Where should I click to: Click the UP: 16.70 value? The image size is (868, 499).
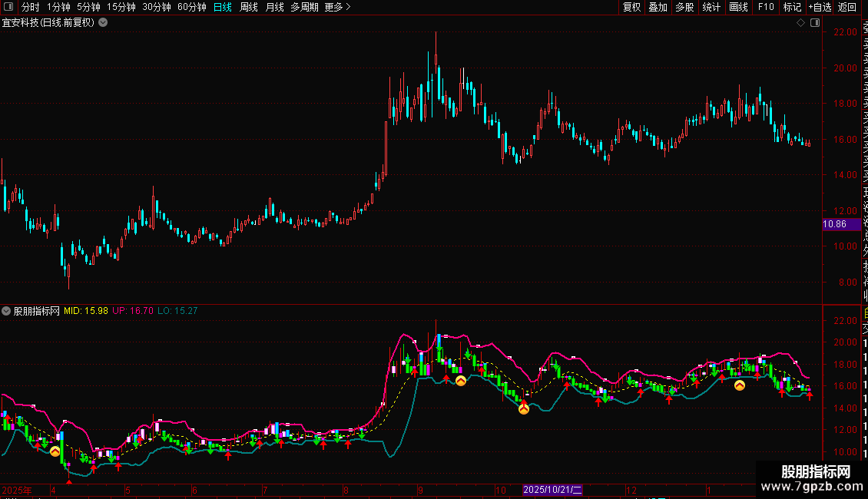[x=133, y=311]
